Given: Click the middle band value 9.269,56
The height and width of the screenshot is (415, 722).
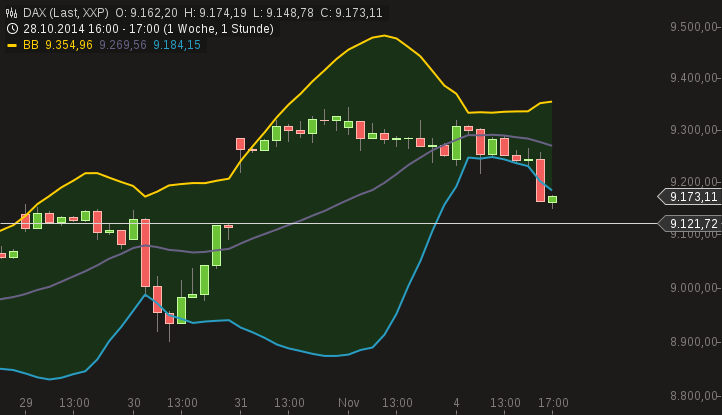Looking at the screenshot, I should pyautogui.click(x=123, y=45).
